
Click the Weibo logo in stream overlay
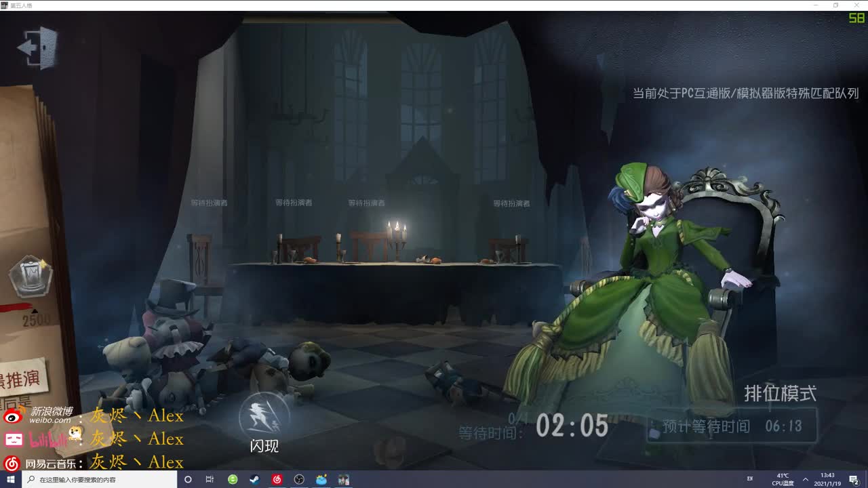[14, 416]
